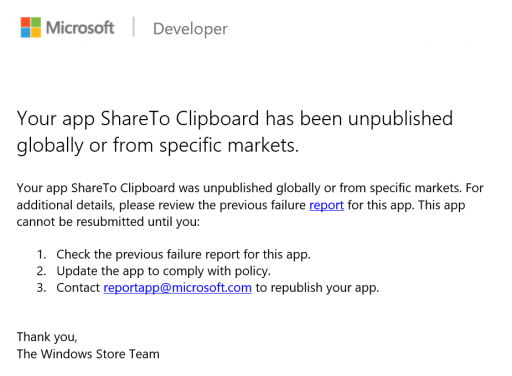Image resolution: width=512 pixels, height=376 pixels.
Task: Click the word 'Contact' in step 3
Action: (78, 287)
